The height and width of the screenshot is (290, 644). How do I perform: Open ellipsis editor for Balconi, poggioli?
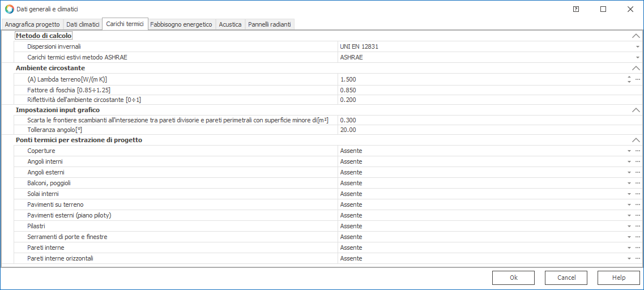(x=637, y=184)
